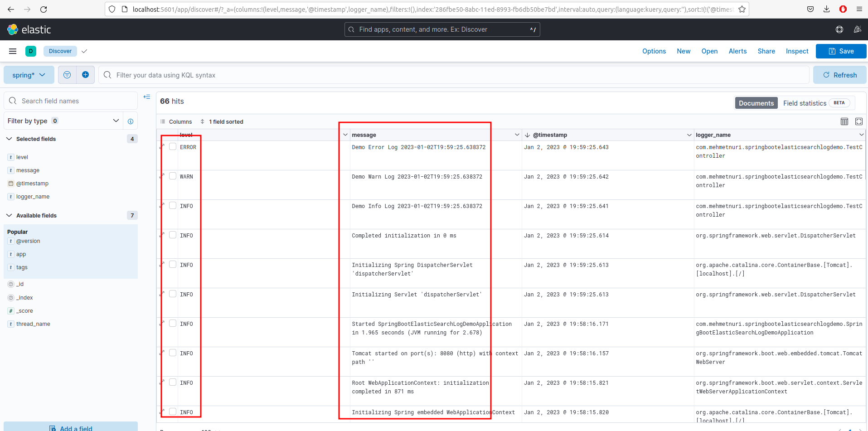This screenshot has width=868, height=431.
Task: Open display options grid icon
Action: coord(844,121)
